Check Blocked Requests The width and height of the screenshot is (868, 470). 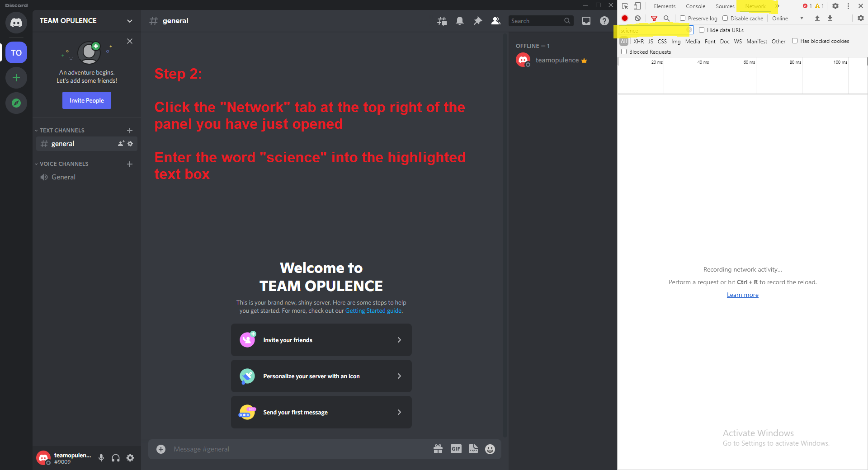[x=624, y=52]
